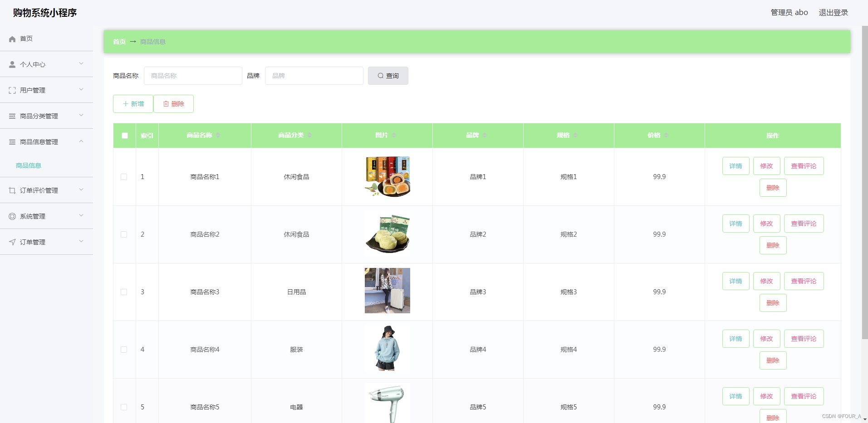Viewport: 868px width, 423px height.
Task: Open the blue hoodie photo of 商品名称4
Action: click(x=387, y=348)
